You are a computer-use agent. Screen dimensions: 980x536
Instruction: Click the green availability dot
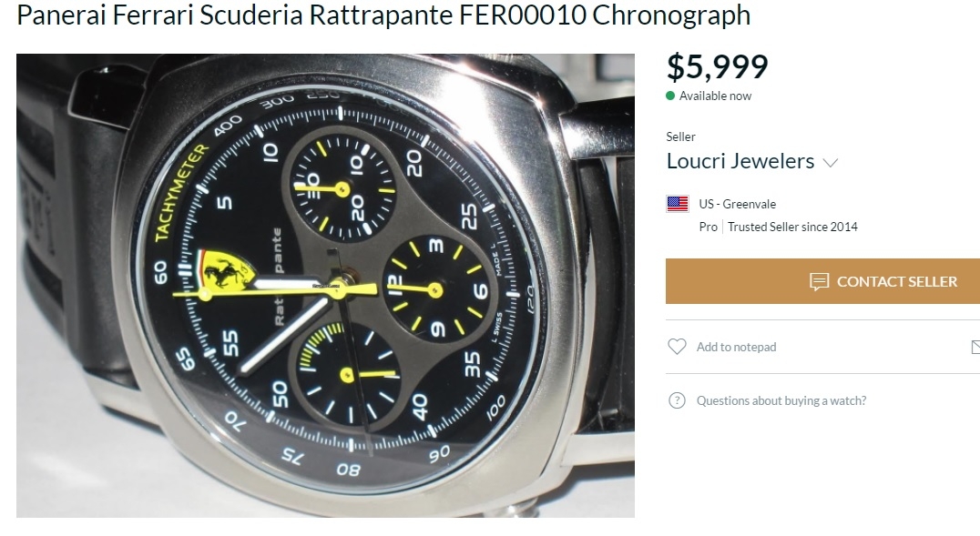point(670,96)
